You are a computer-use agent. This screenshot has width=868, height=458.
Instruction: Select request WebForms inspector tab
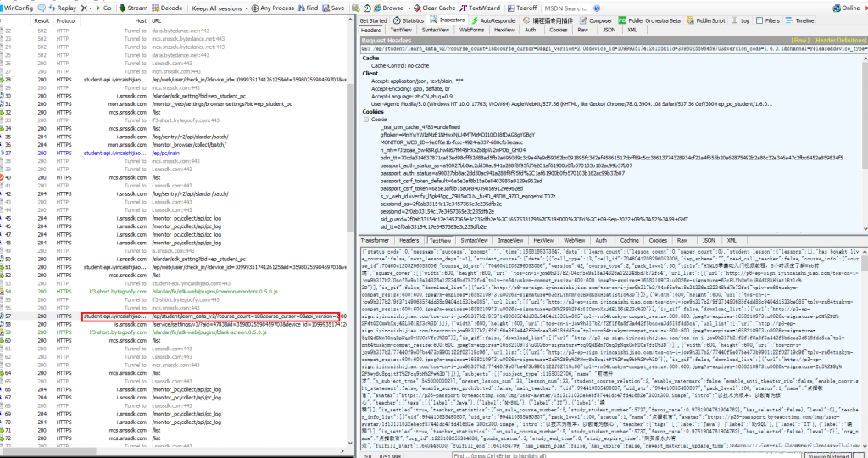[471, 30]
